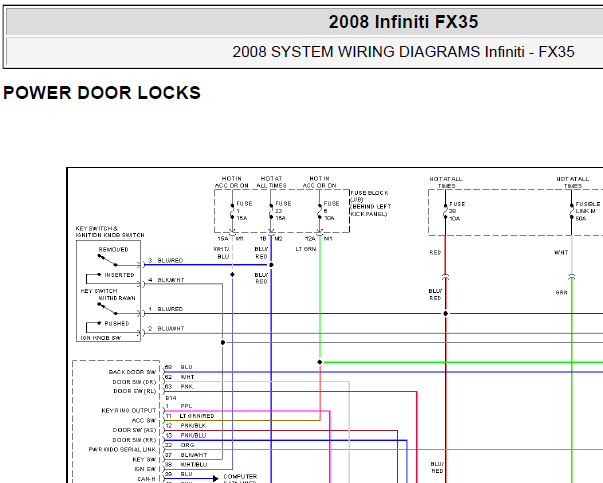
Task: Click the 'GRN' wire color label
Action: [561, 293]
